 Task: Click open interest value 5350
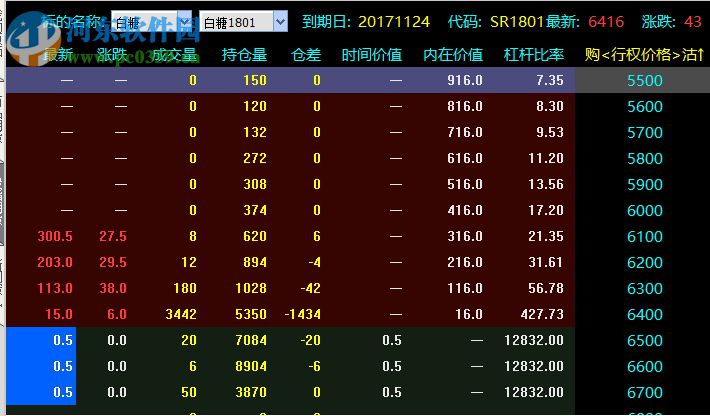point(251,314)
